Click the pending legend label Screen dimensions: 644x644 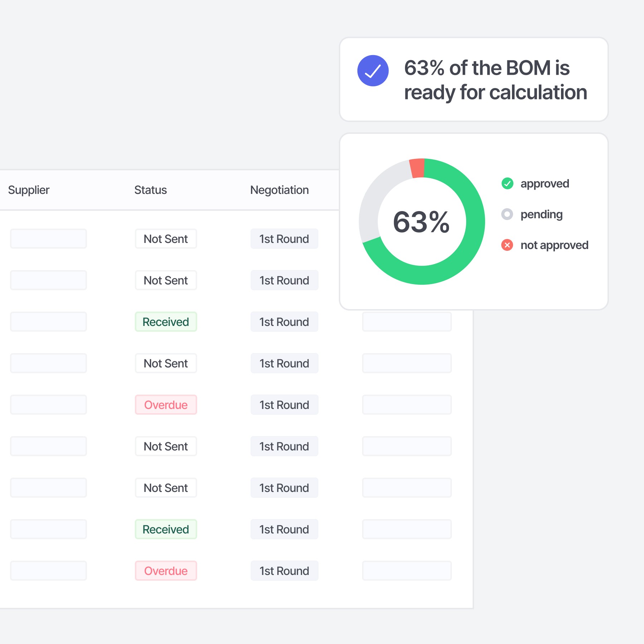click(x=541, y=214)
